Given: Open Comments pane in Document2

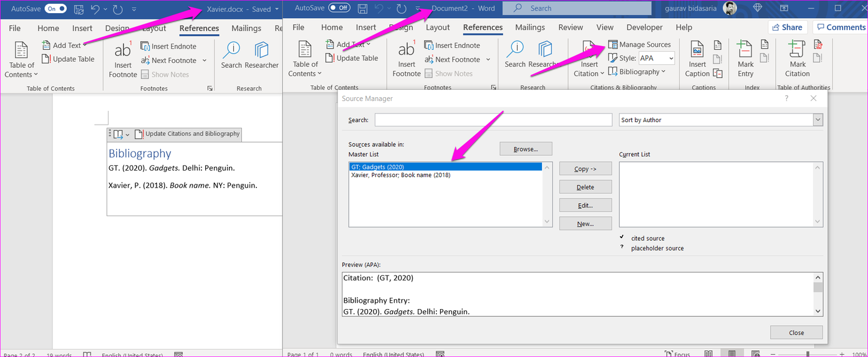Looking at the screenshot, I should (839, 27).
